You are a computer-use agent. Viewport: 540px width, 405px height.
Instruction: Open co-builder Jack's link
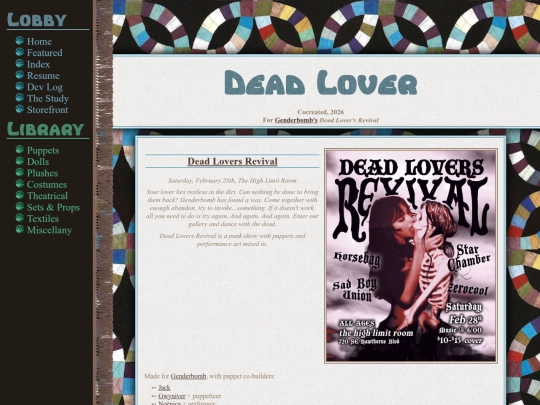click(x=164, y=388)
